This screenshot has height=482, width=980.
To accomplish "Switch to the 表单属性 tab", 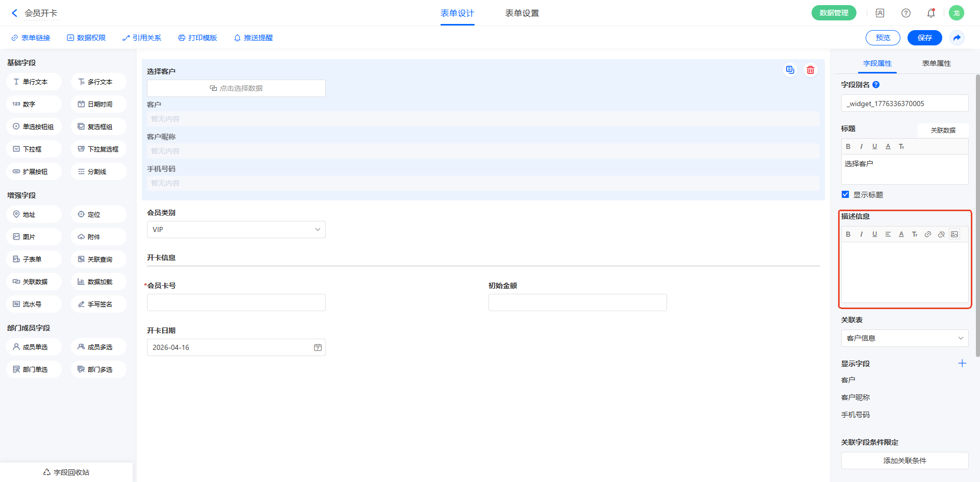I will click(937, 63).
